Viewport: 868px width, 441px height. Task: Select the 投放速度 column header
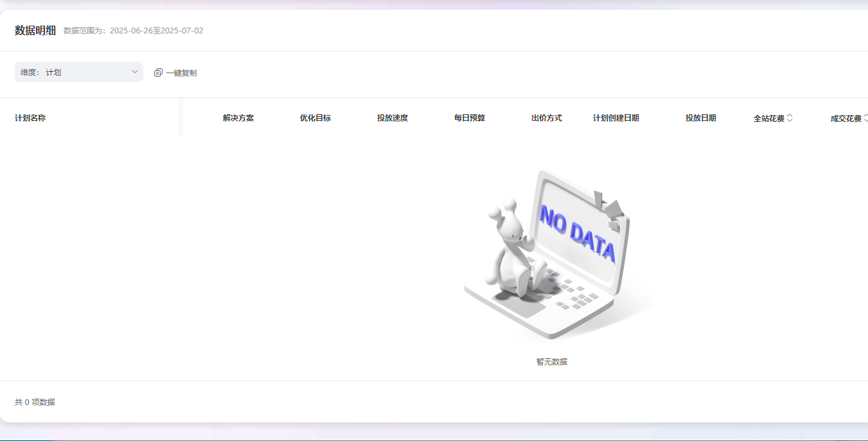click(x=393, y=118)
